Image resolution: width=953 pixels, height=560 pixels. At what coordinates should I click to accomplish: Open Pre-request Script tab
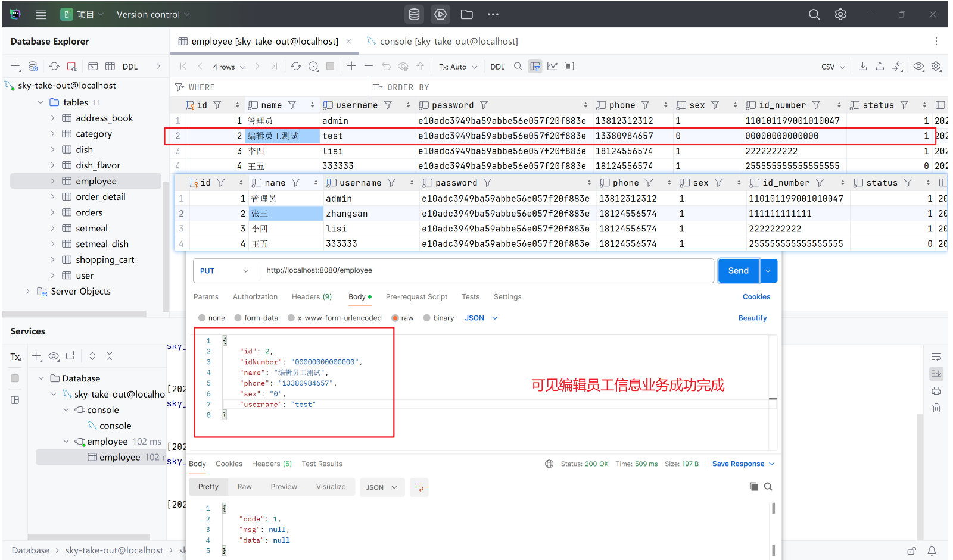click(416, 296)
